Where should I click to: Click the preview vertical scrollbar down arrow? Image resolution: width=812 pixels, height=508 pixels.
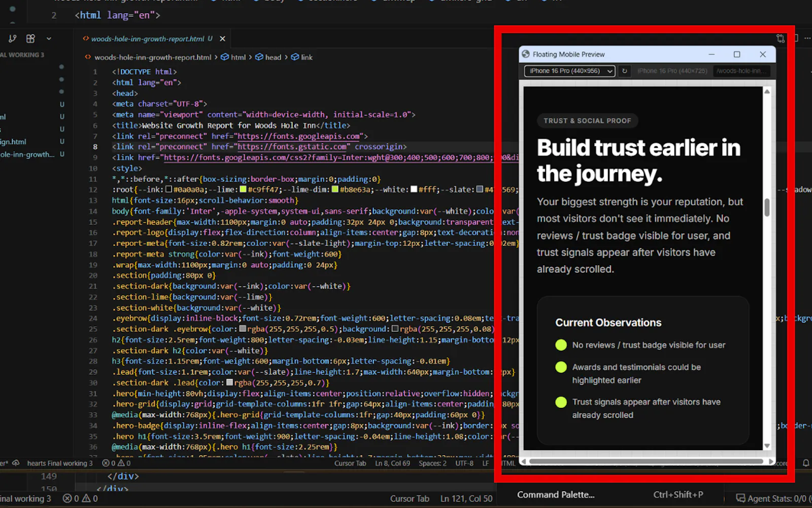coord(767,446)
